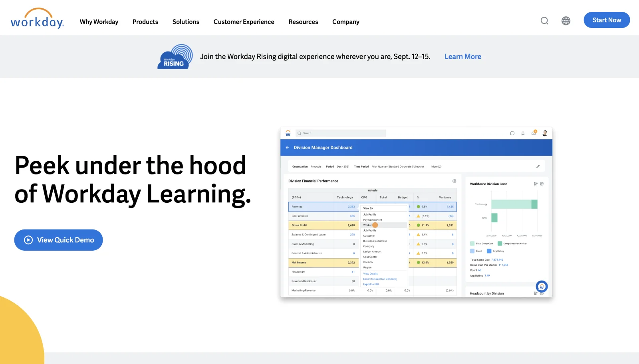639x364 pixels.
Task: Click warning triangle in Salaries & Contingent Labor row
Action: [418, 235]
